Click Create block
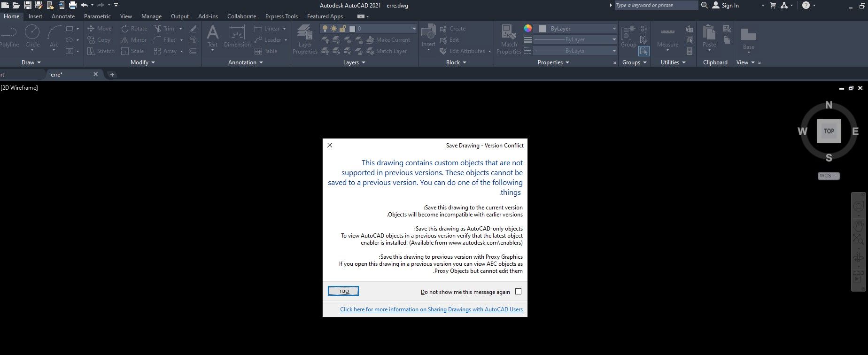868x355 pixels. point(453,29)
